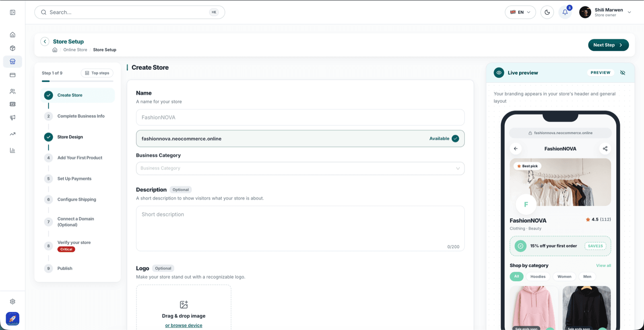
Task: Click the SAVE15 coupon code badge
Action: [x=595, y=246]
